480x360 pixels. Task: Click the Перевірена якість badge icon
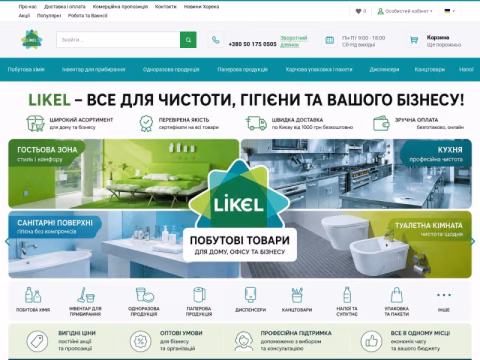pyautogui.click(x=146, y=123)
